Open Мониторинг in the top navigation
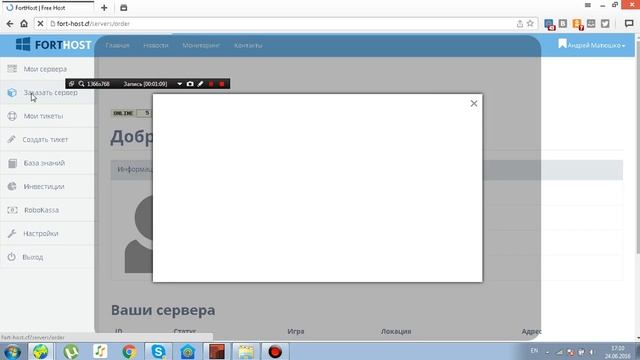640x360 pixels. [x=201, y=45]
